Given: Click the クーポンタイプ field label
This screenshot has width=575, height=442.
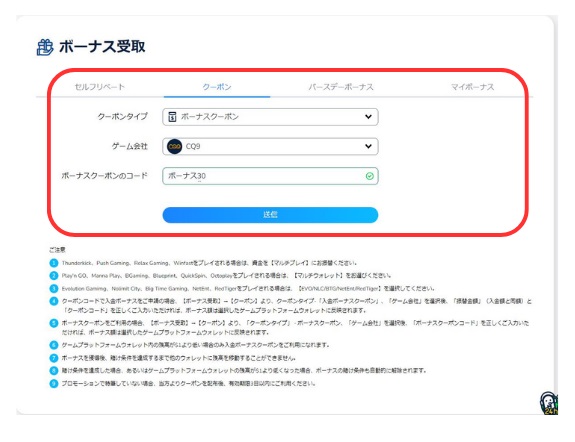Looking at the screenshot, I should pyautogui.click(x=122, y=117).
